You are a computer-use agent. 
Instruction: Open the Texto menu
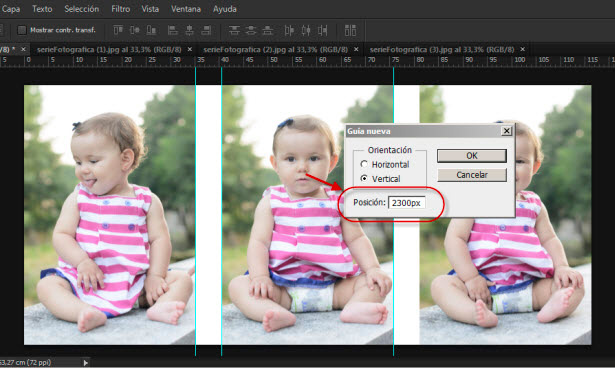42,9
